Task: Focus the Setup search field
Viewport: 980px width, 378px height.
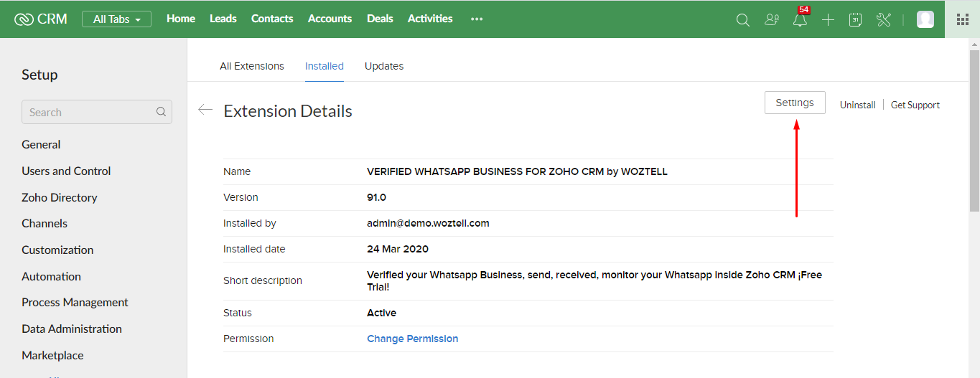Action: (97, 112)
